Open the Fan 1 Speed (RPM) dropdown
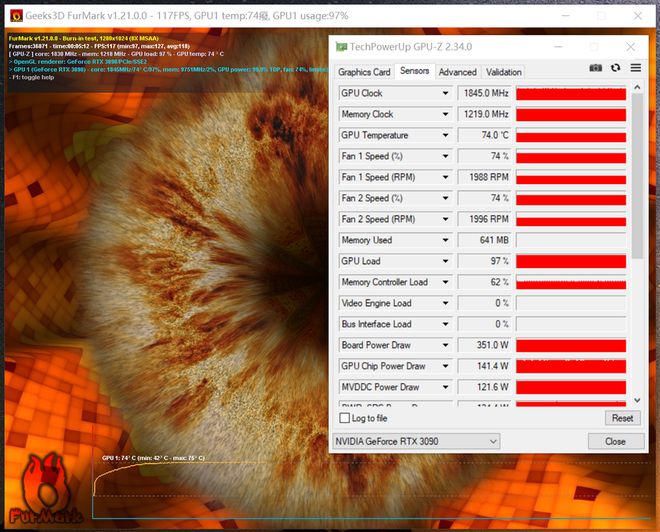 445,177
